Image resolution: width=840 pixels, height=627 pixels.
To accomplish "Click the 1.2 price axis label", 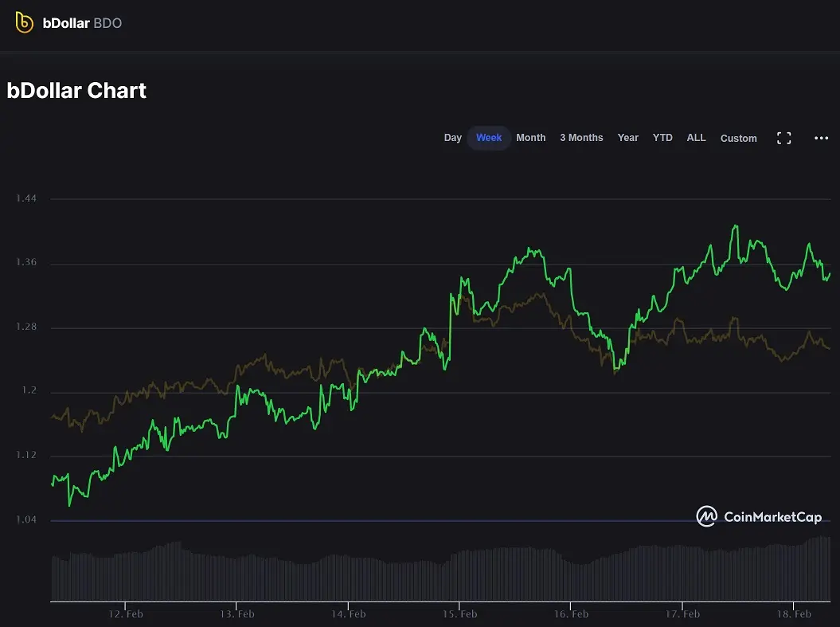I will tap(29, 390).
